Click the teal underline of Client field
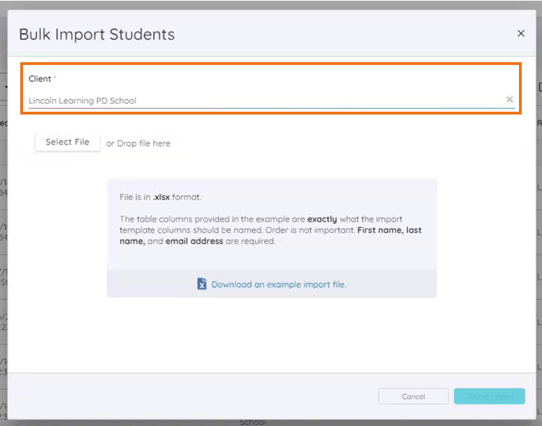 [272, 108]
